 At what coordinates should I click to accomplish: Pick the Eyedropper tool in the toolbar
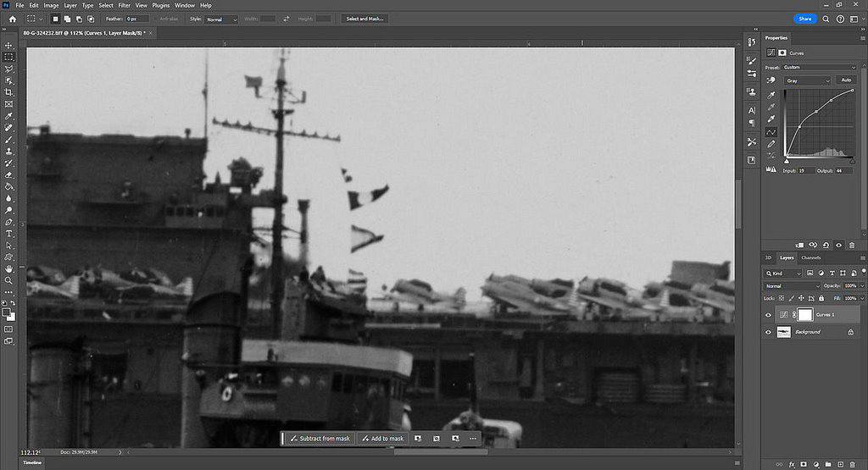8,116
